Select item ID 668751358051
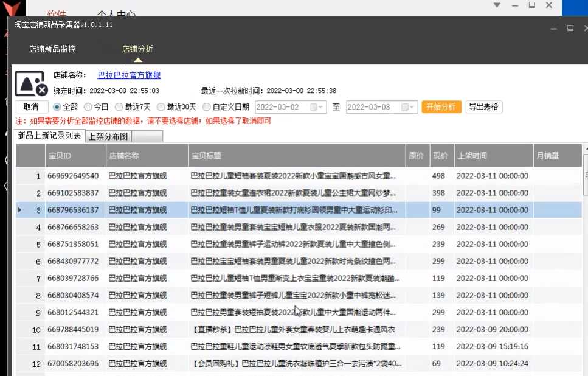588x376 pixels. point(73,245)
